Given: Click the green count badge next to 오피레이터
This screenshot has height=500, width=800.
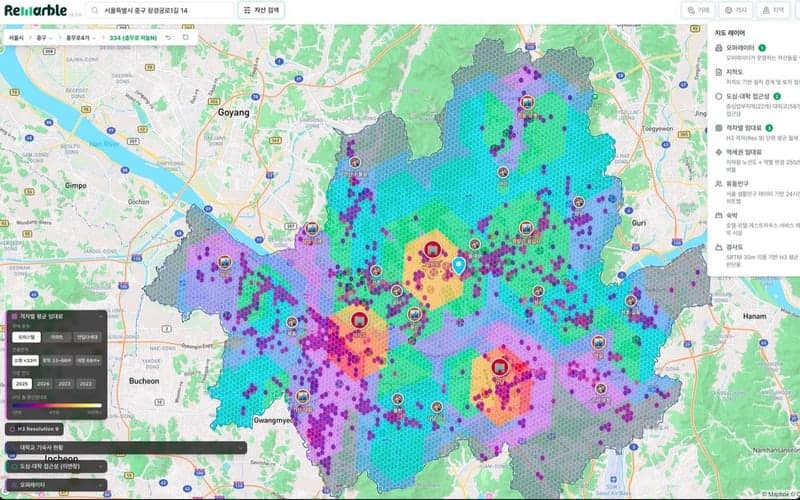Looking at the screenshot, I should click(762, 48).
